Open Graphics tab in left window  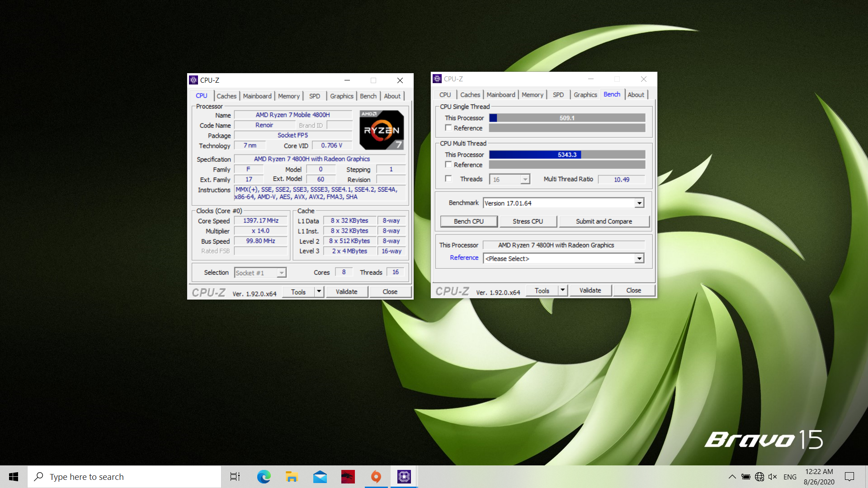(342, 96)
